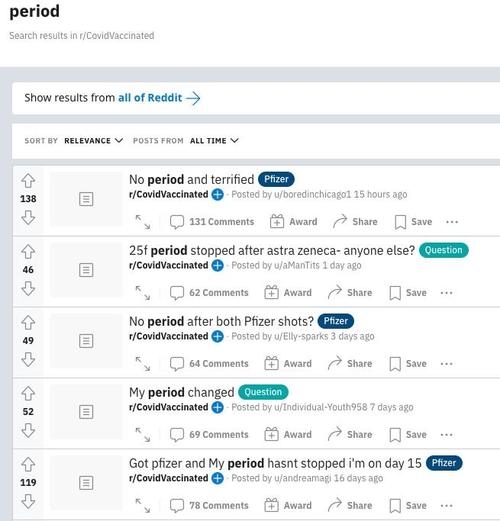Upvote the 'No period and terrified' post
The height and width of the screenshot is (521, 500).
tap(28, 181)
